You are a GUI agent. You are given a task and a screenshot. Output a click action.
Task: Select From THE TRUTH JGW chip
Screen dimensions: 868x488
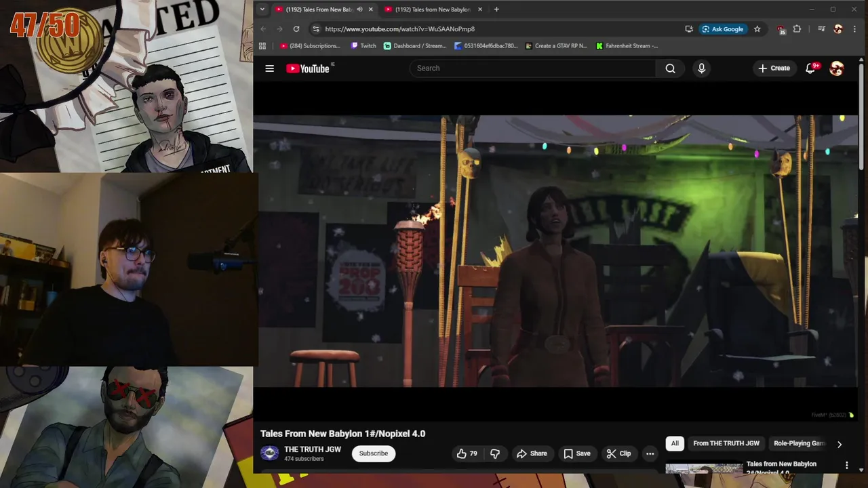[726, 443]
